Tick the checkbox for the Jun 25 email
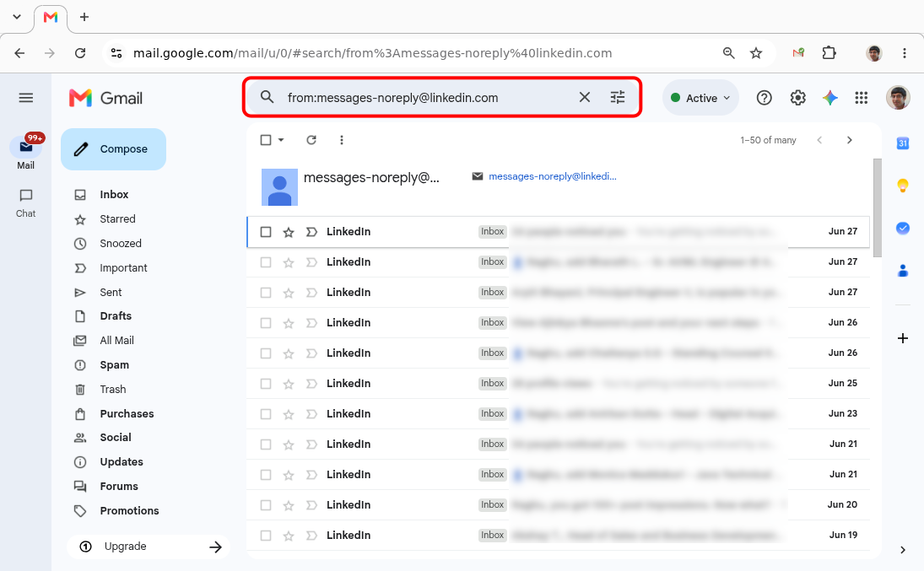The image size is (924, 571). tap(266, 384)
